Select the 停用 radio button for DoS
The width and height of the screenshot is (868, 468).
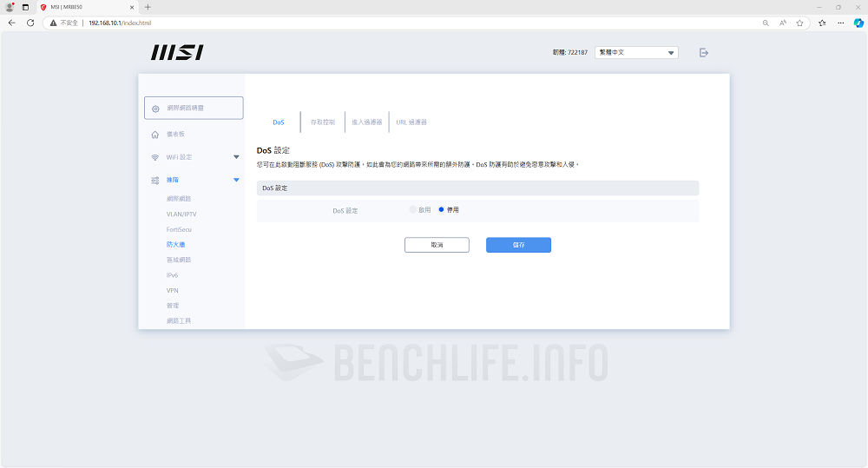(x=441, y=209)
